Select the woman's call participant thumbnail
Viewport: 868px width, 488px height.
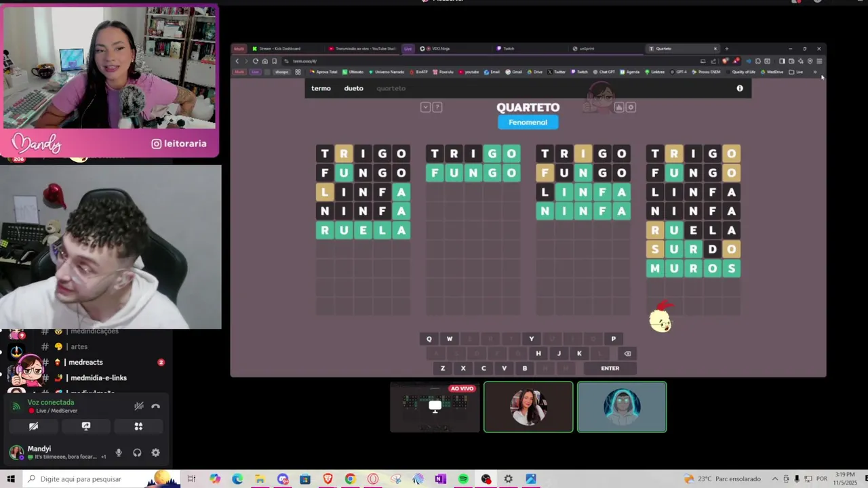click(x=528, y=407)
